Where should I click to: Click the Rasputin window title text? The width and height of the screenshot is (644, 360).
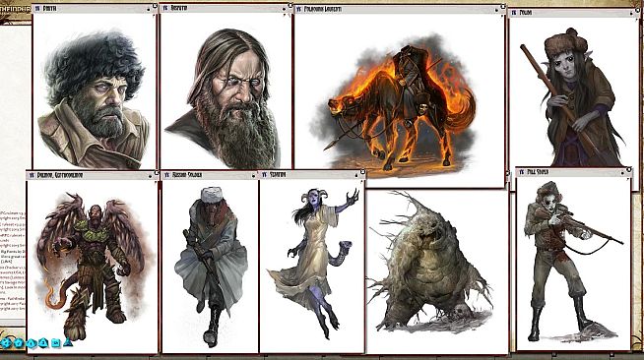[179, 8]
